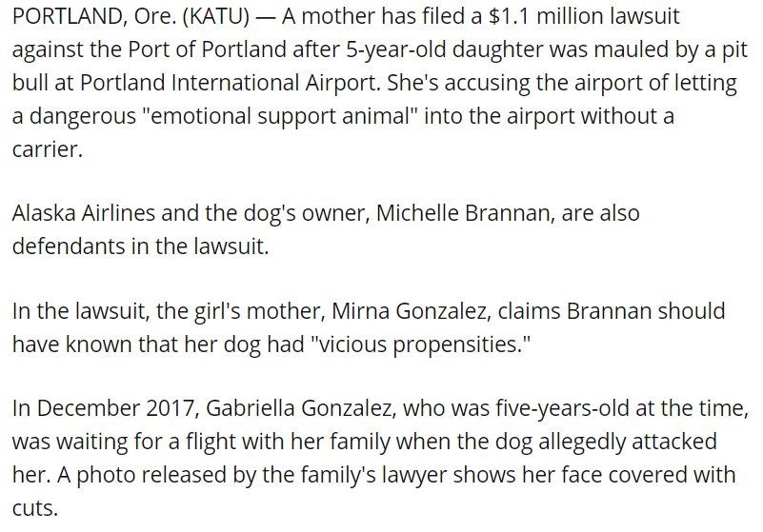This screenshot has height=532, width=763.
Task: Click the word "carrier." ending first paragraph
Action: (47, 148)
